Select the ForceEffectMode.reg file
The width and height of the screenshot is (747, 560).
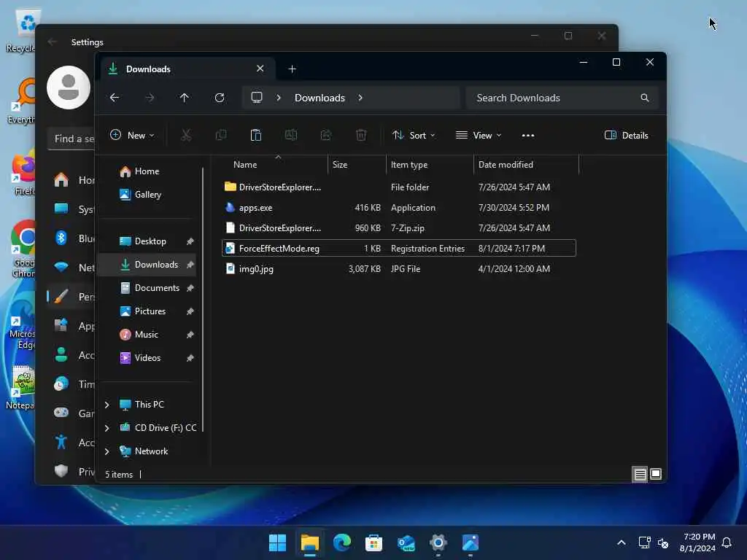tap(399, 249)
